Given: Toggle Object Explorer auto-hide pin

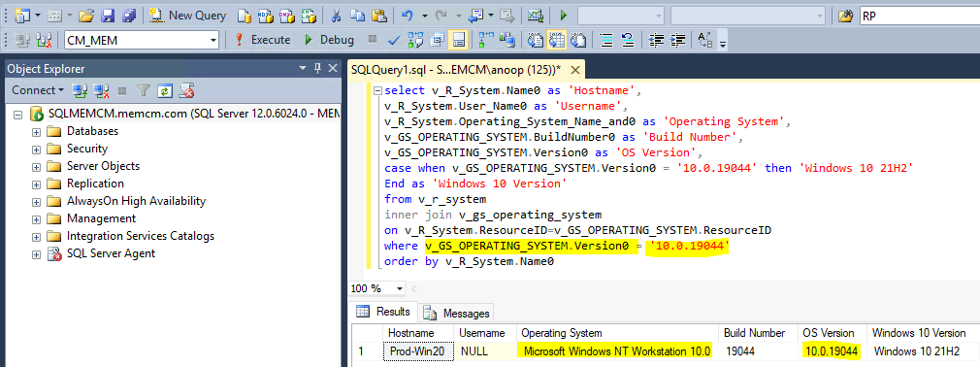Looking at the screenshot, I should point(317,68).
